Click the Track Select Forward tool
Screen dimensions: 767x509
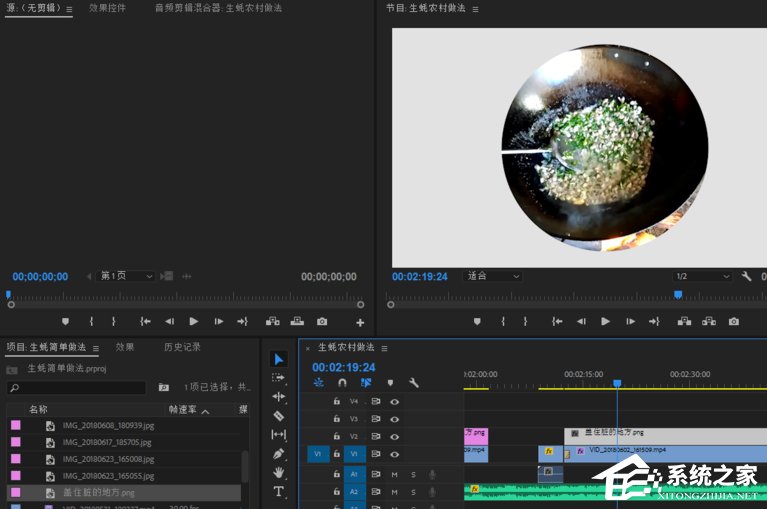(x=279, y=377)
